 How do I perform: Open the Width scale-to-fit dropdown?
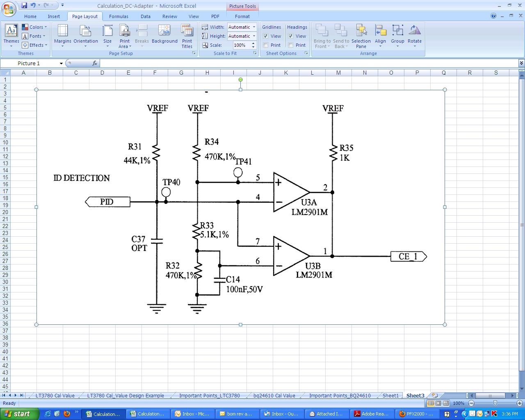click(x=254, y=27)
